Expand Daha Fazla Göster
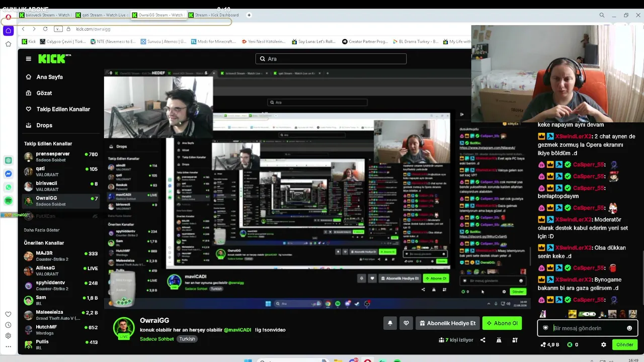 [42, 230]
